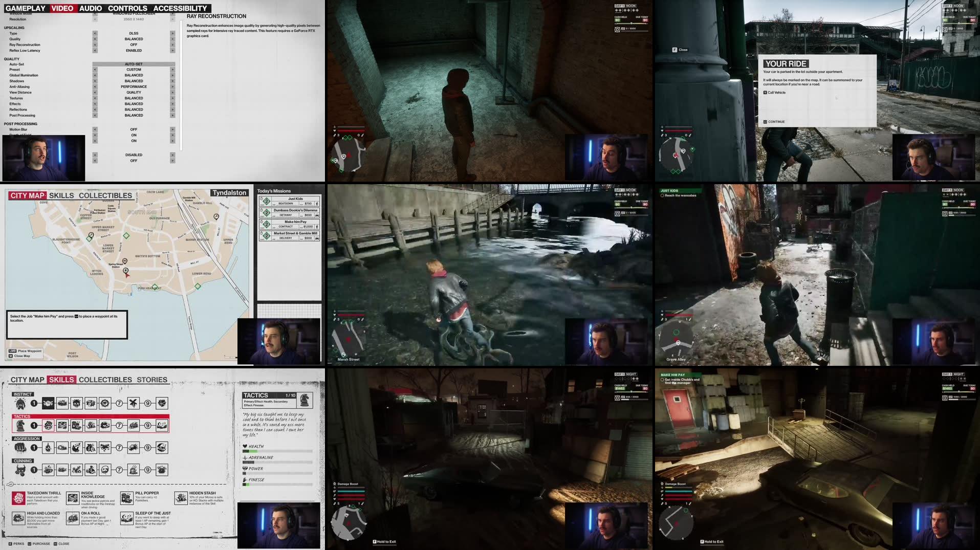Click the Hidden Stash perk icon
The image size is (980, 550).
181,497
